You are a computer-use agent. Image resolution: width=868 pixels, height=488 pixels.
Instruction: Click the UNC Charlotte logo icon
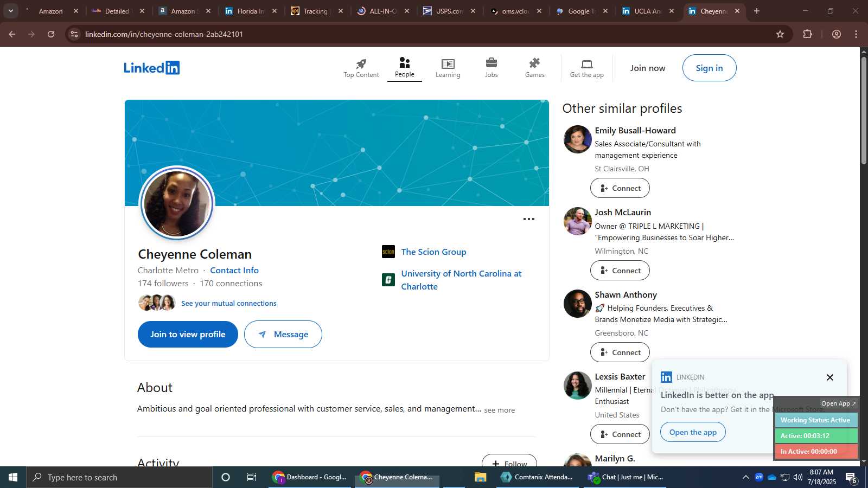(388, 280)
